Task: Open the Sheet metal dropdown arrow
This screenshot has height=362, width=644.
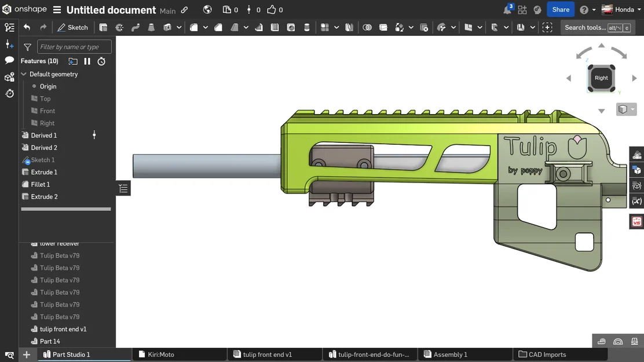Action: (x=533, y=28)
